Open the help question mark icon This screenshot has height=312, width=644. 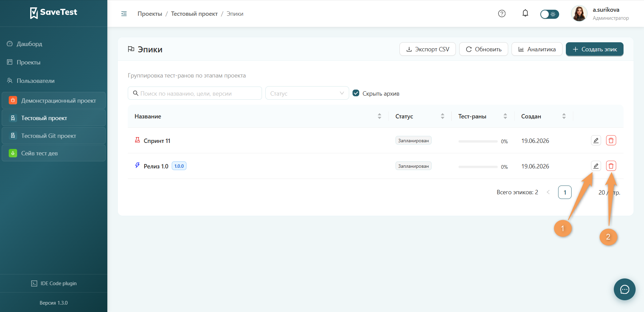pos(502,14)
